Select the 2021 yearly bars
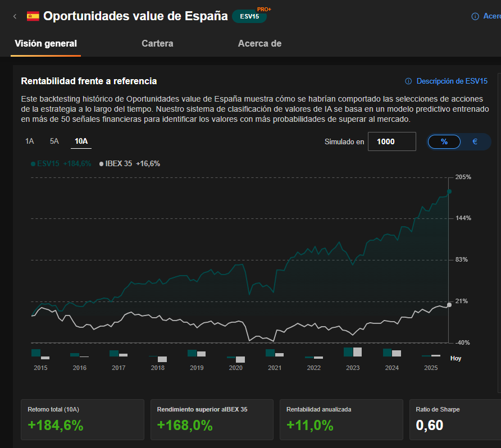Screen dimensions: 501x448 [x=275, y=353]
